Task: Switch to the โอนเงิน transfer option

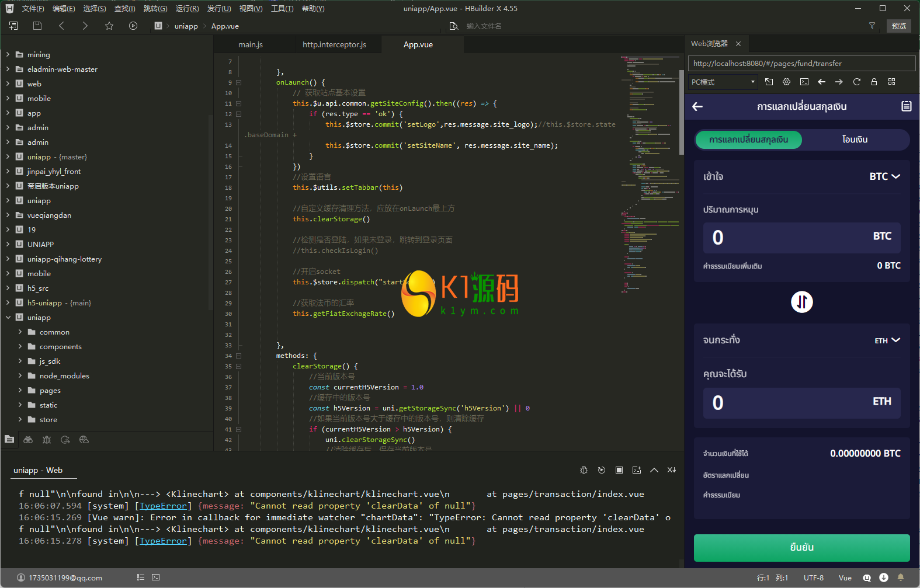Action: (x=855, y=140)
